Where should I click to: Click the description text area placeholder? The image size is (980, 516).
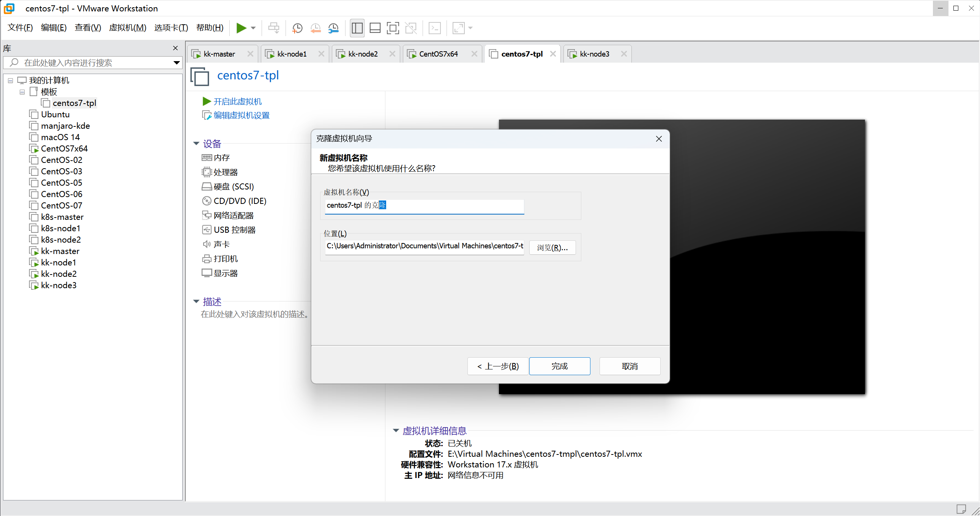[254, 315]
